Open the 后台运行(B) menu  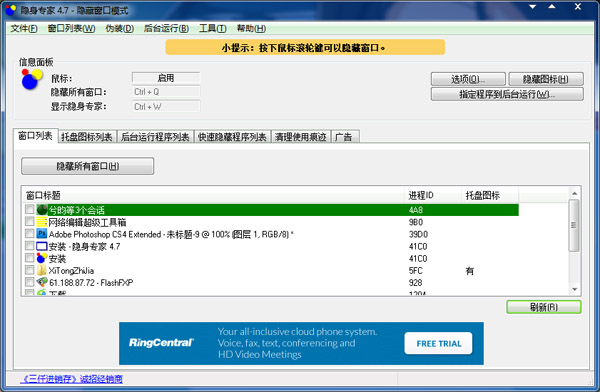(166, 28)
